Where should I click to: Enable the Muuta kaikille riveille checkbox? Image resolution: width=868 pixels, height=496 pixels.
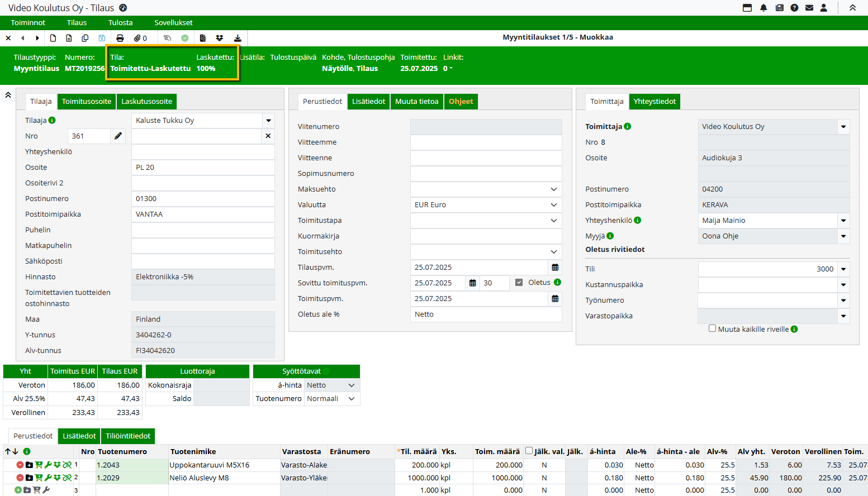(712, 328)
